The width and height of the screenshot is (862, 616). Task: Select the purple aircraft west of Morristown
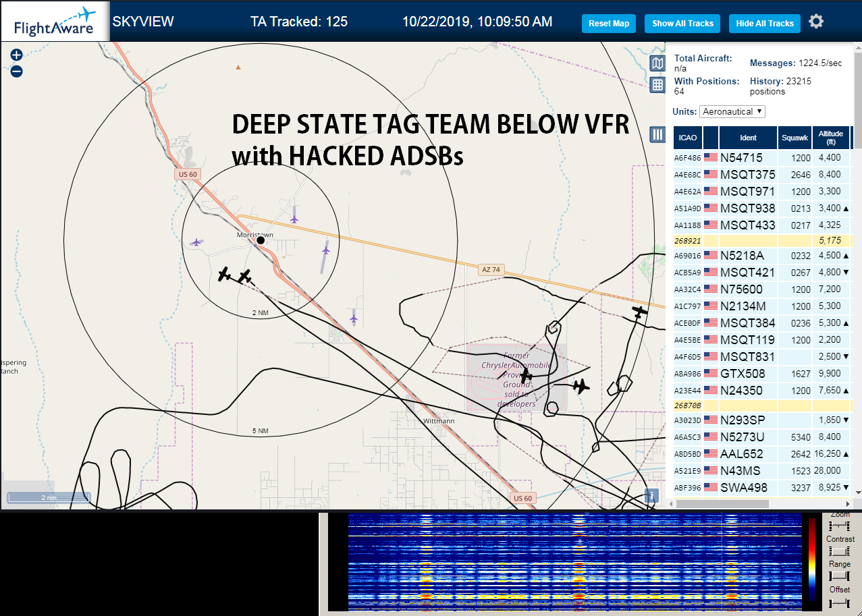click(x=196, y=242)
